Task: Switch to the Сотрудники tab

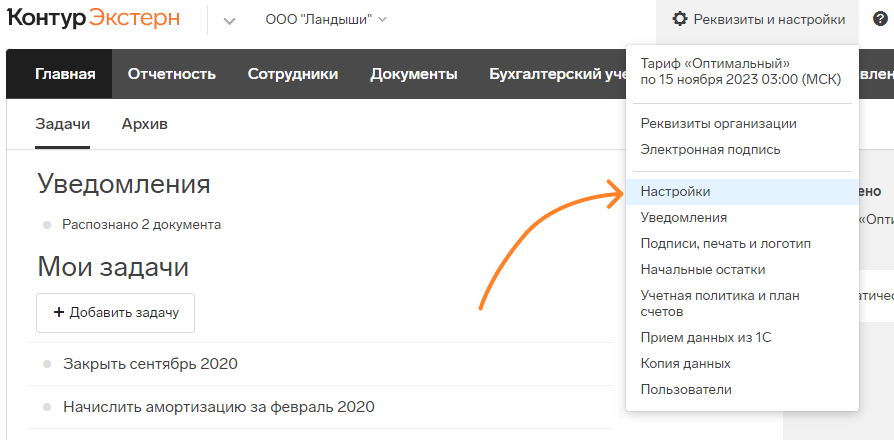Action: coord(293,74)
